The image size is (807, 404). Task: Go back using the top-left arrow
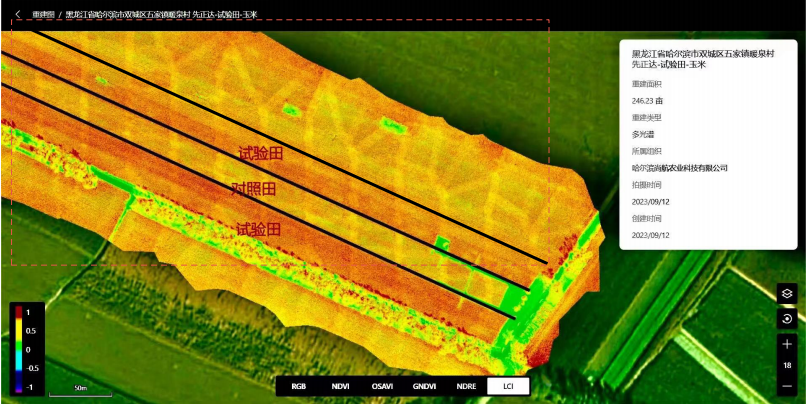(18, 14)
